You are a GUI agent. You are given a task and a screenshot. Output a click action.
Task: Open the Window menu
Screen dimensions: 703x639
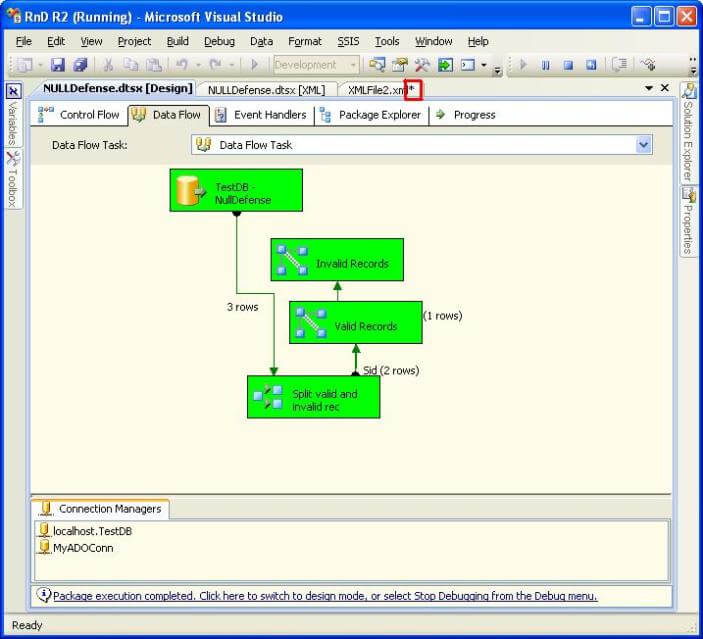click(x=434, y=41)
